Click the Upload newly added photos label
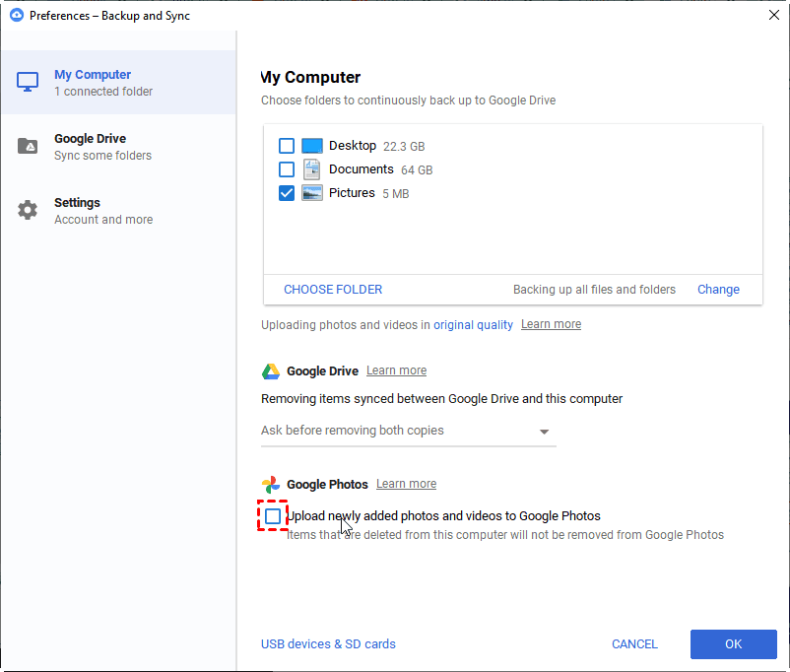 [x=443, y=516]
